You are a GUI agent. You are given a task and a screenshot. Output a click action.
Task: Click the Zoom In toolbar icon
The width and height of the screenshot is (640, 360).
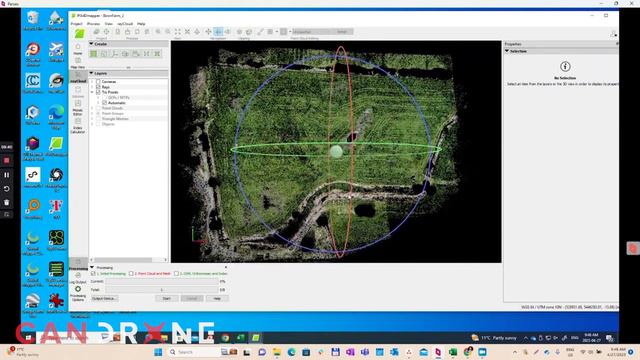click(x=158, y=32)
